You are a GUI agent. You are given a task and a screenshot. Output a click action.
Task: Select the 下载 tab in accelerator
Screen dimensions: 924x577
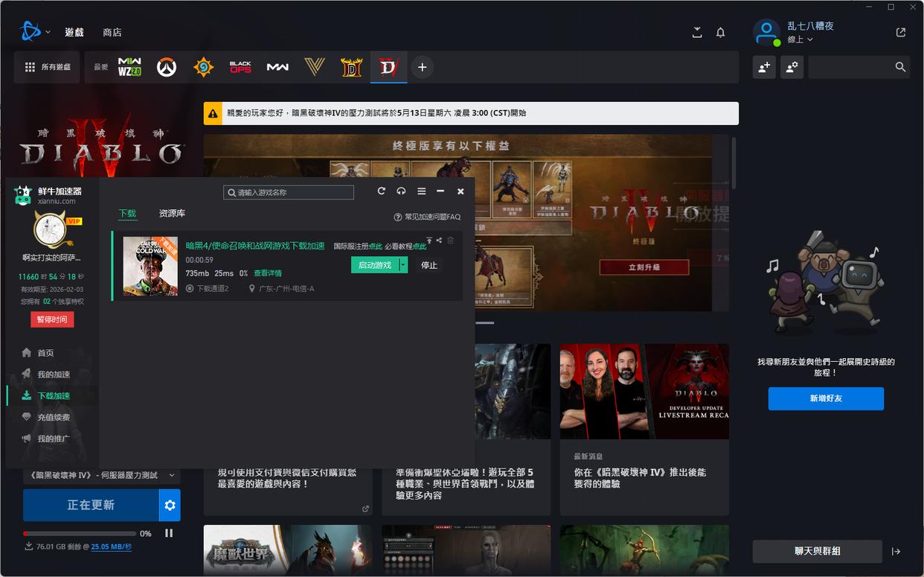coord(127,214)
